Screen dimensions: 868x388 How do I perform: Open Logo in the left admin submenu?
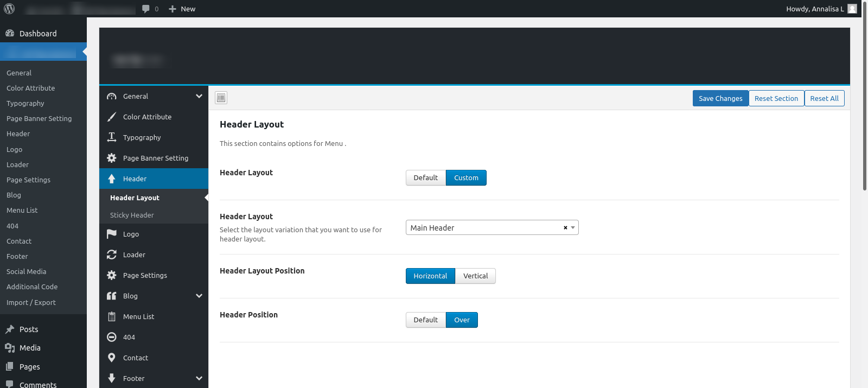(x=15, y=149)
